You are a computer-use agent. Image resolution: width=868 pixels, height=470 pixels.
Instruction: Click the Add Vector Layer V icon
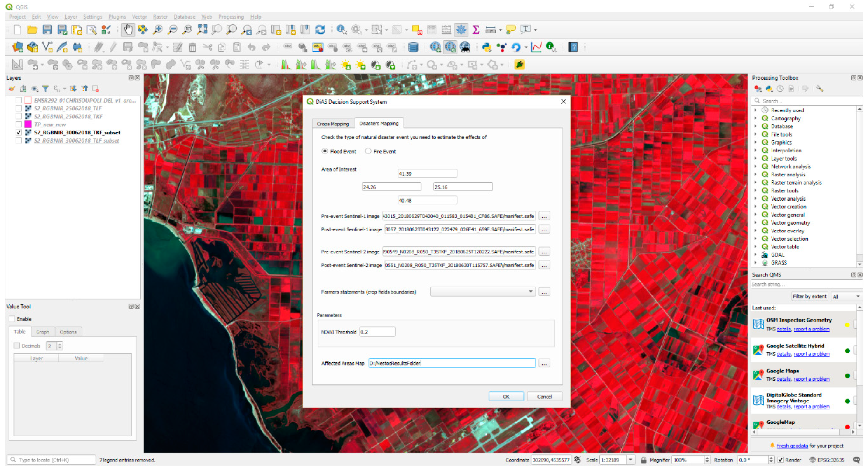click(47, 47)
